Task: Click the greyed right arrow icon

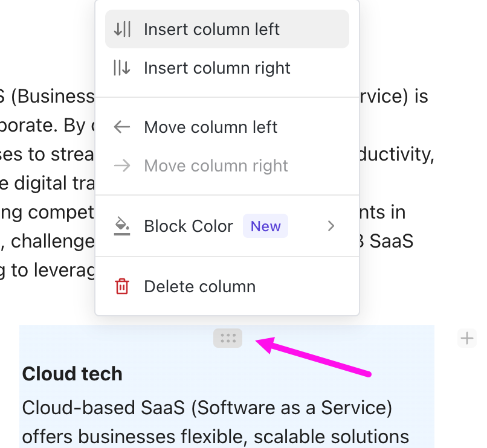Action: (x=122, y=166)
